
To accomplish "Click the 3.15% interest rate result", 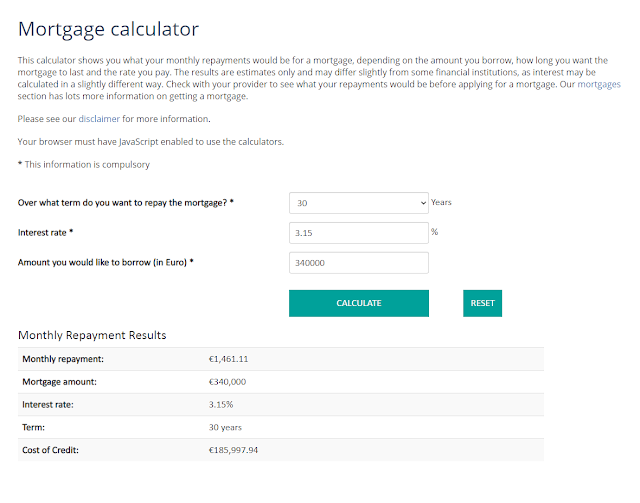I will 220,405.
